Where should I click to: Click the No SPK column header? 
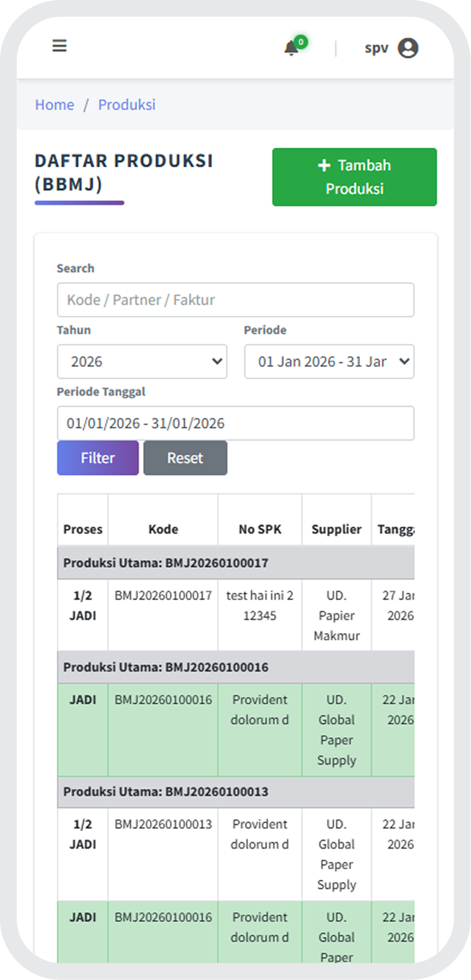click(260, 529)
